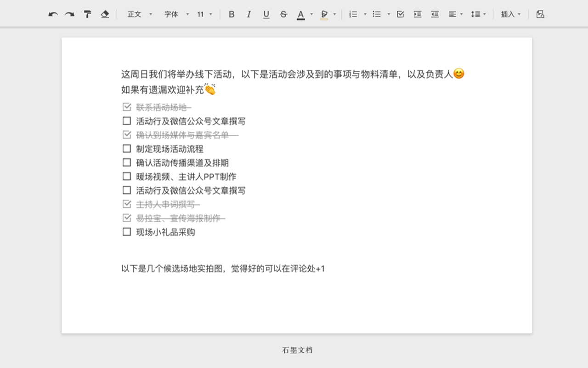Uncheck the 主持人串词撰写 checkbox
588x368 pixels.
[127, 204]
